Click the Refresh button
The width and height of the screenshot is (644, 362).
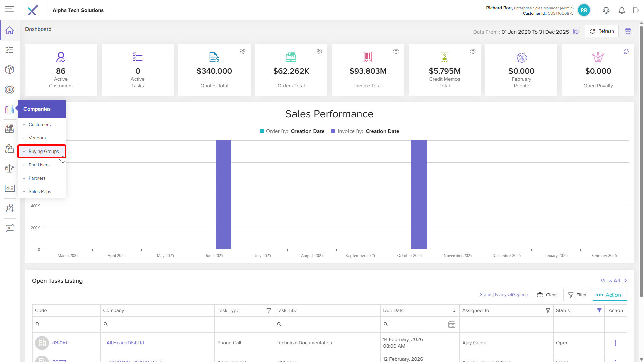[x=602, y=31]
